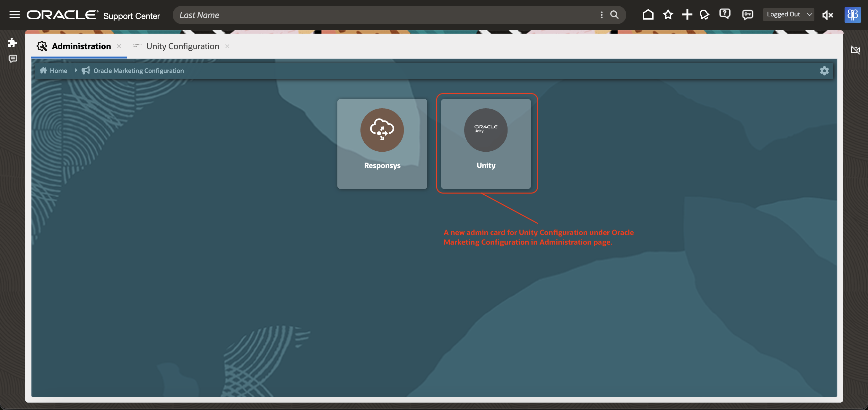This screenshot has width=868, height=410.
Task: Click the blue butterfly icon at top right
Action: pyautogui.click(x=853, y=15)
